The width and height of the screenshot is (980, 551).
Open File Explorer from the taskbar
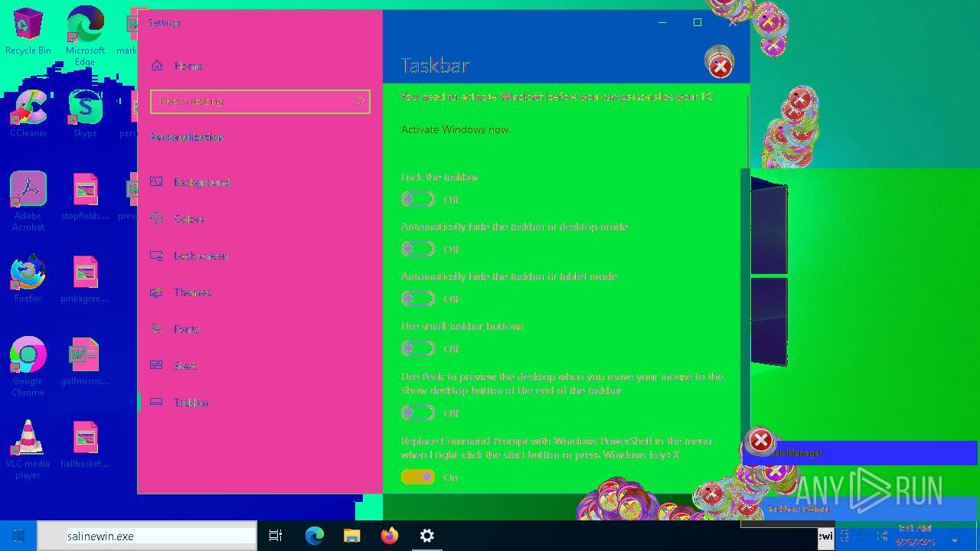(351, 536)
